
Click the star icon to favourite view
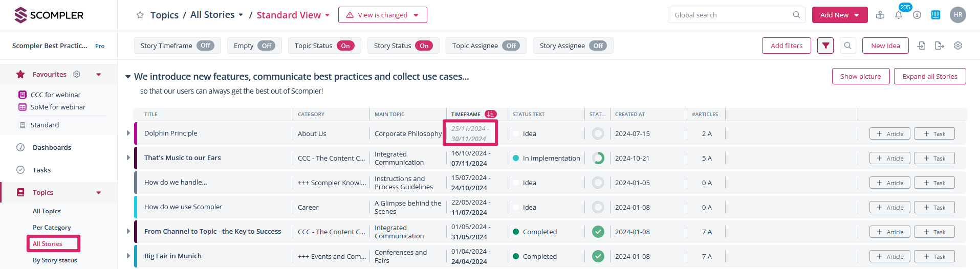pyautogui.click(x=140, y=15)
